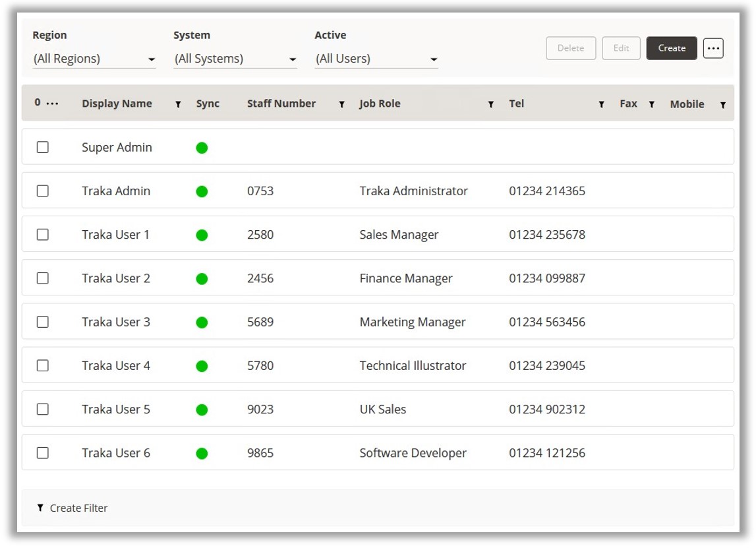Click the Tel column filter icon
This screenshot has width=756, height=548.
(x=601, y=104)
